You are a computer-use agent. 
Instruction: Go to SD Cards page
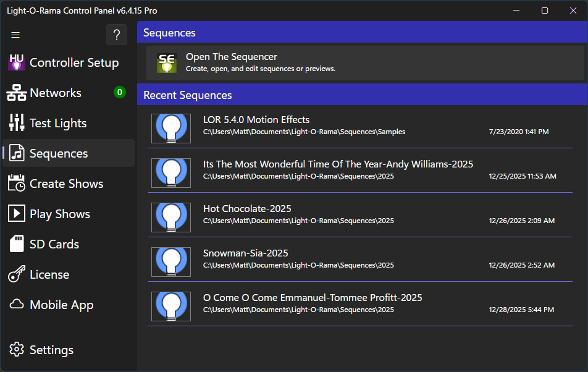tap(54, 244)
